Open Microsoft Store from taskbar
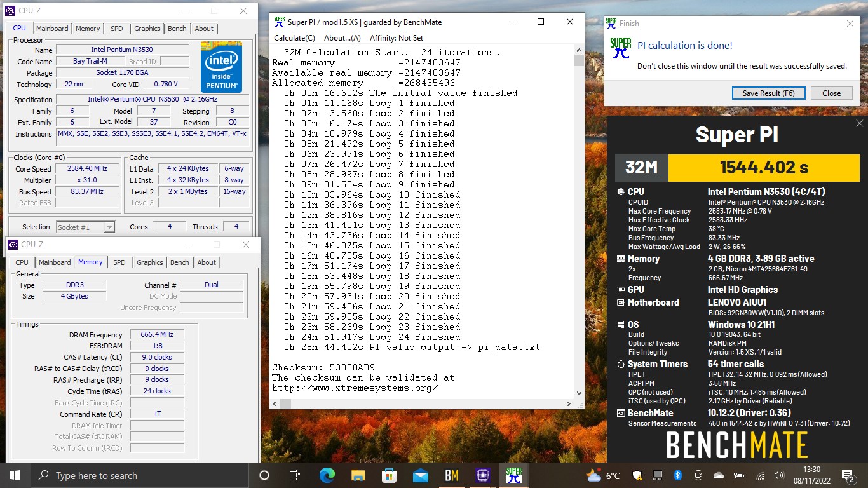 (389, 475)
